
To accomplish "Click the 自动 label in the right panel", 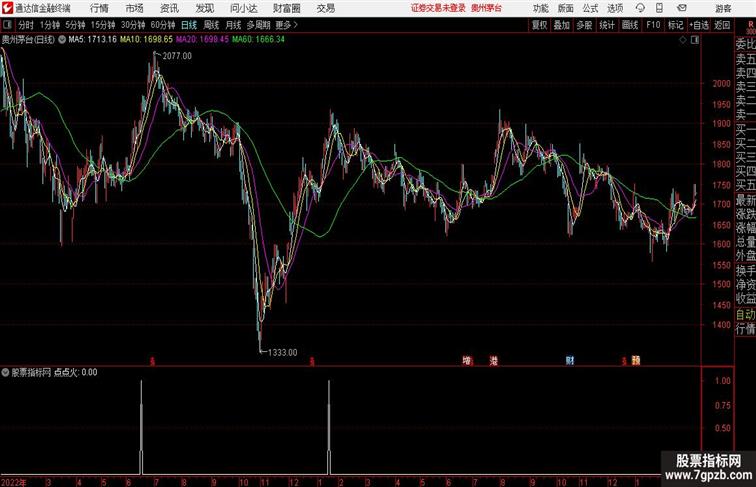I will [745, 314].
